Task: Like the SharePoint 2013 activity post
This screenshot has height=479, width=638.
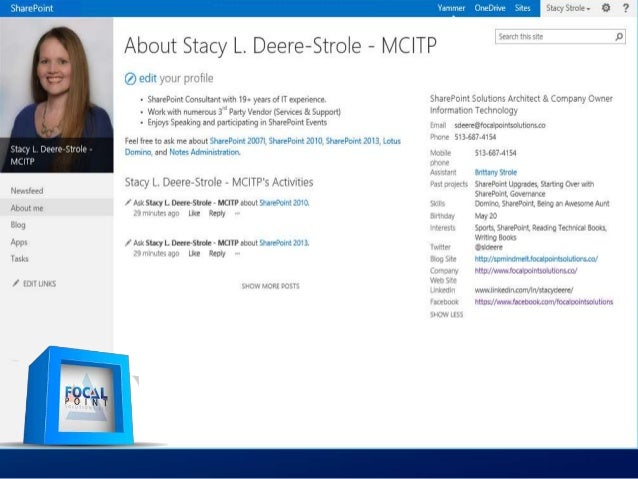Action: (x=194, y=254)
